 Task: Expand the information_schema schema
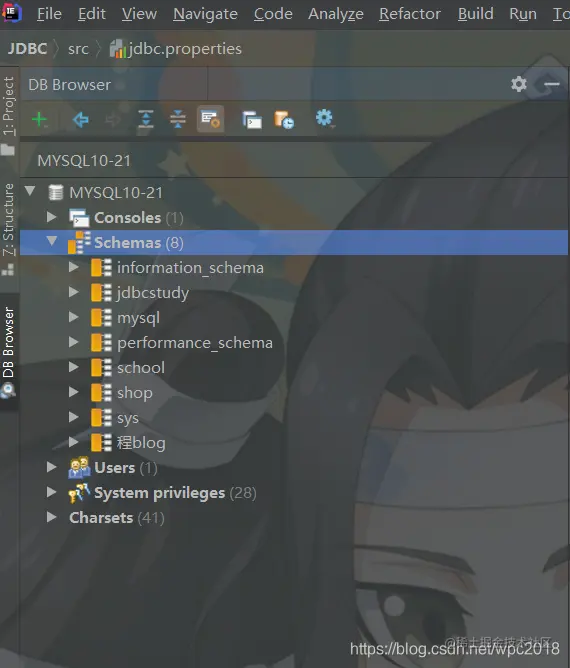coord(74,267)
